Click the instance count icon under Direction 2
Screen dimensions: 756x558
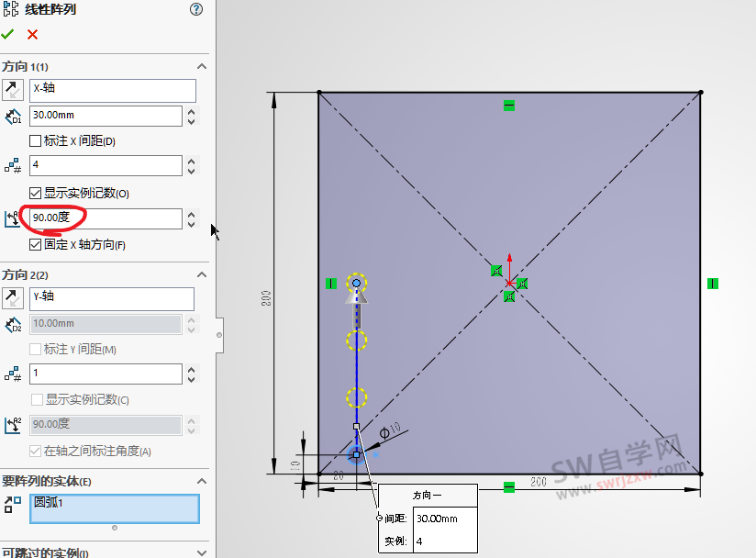coord(13,374)
